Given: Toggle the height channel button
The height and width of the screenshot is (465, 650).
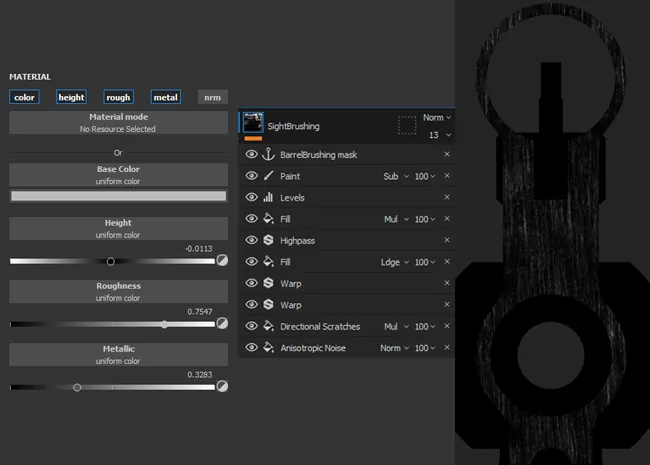Looking at the screenshot, I should (x=71, y=97).
